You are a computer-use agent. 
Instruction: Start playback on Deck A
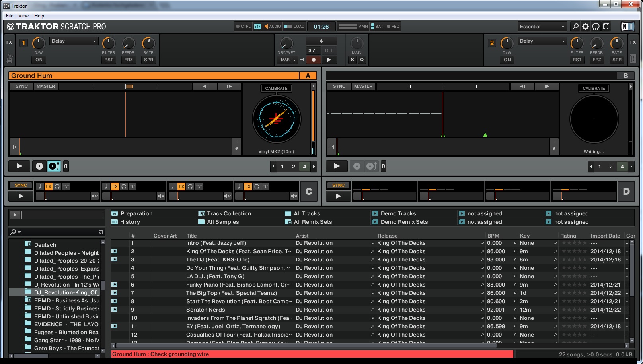pyautogui.click(x=19, y=166)
